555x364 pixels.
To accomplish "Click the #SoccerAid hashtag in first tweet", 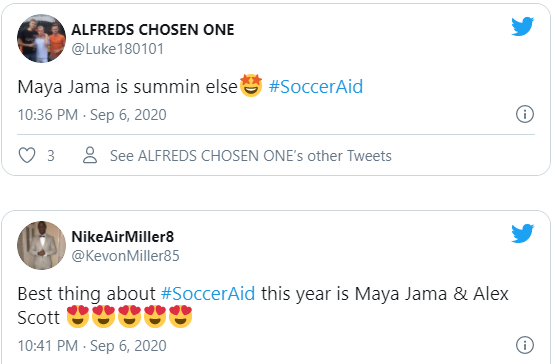I will click(316, 87).
